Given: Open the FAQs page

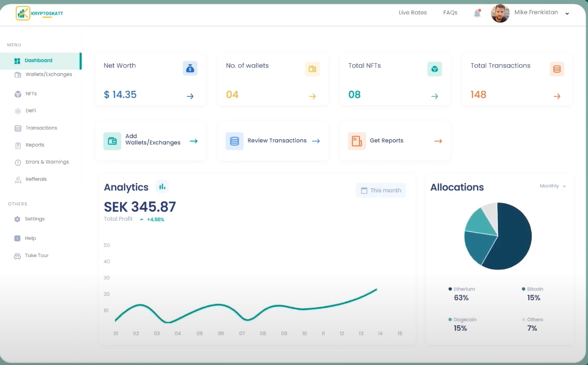Looking at the screenshot, I should [450, 12].
